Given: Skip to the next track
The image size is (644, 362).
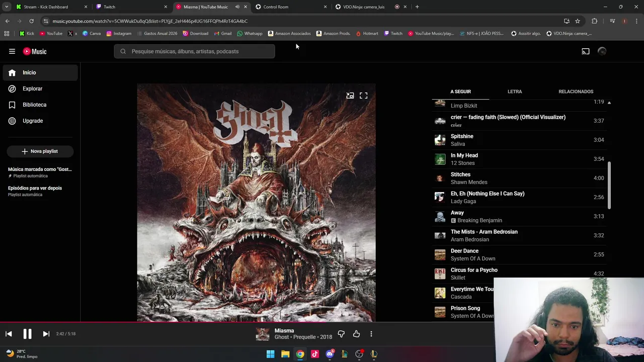Looking at the screenshot, I should (x=46, y=334).
